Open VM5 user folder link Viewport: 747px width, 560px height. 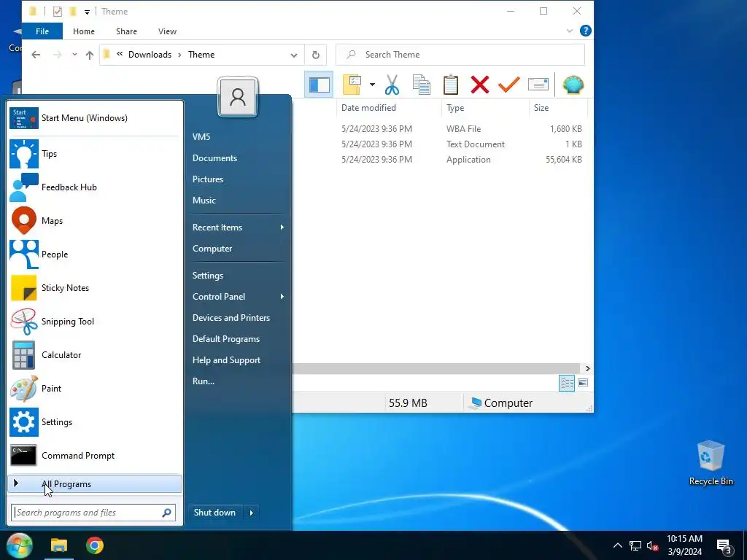[201, 137]
